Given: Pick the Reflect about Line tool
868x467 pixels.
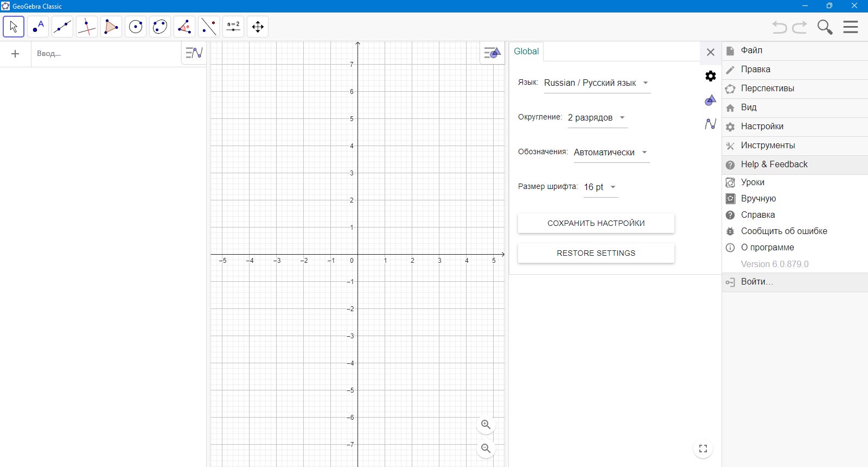Looking at the screenshot, I should coord(209,27).
